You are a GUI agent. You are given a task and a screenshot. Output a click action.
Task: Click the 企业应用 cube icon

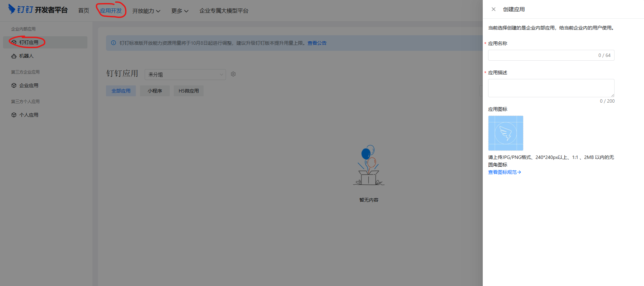pos(14,85)
